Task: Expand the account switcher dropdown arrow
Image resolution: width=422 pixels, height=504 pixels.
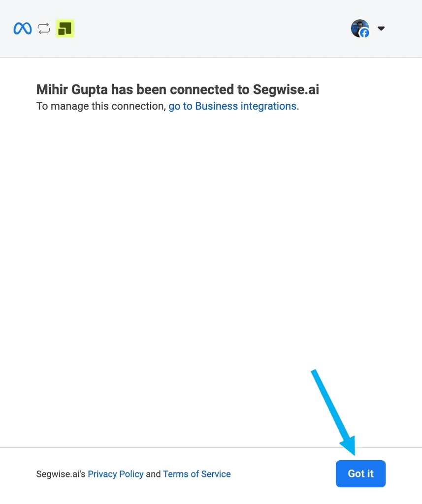Action: pyautogui.click(x=381, y=29)
